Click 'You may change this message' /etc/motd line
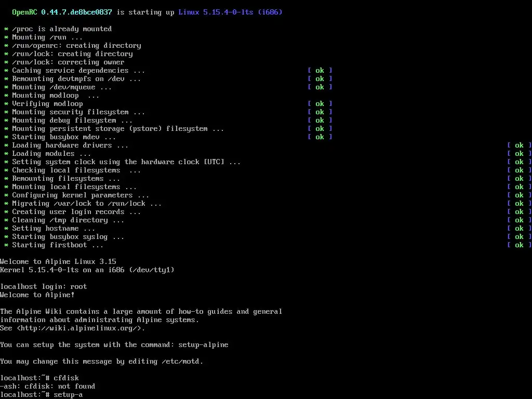 tap(102, 362)
